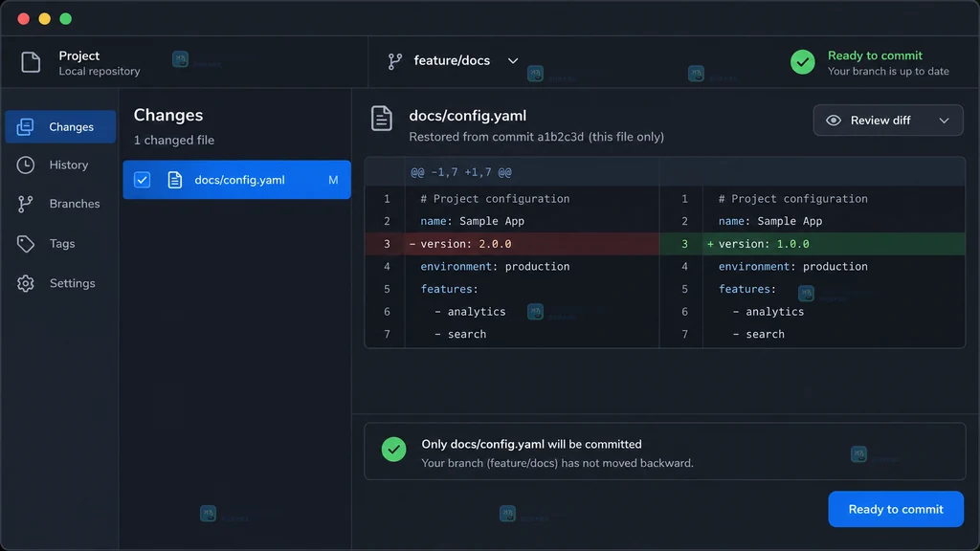Click the yellow macOS minimize window button
The width and height of the screenshot is (980, 551).
[44, 19]
